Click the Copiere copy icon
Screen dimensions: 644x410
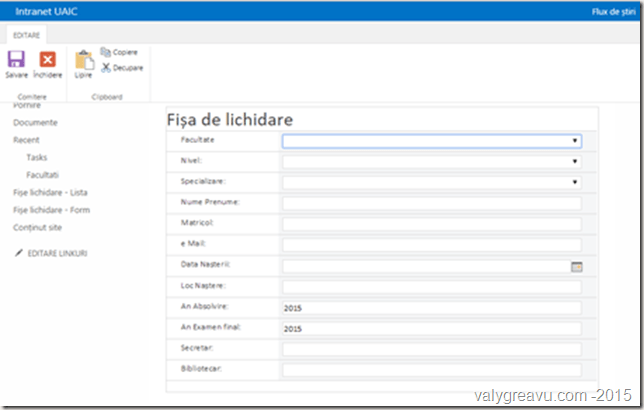pos(105,52)
